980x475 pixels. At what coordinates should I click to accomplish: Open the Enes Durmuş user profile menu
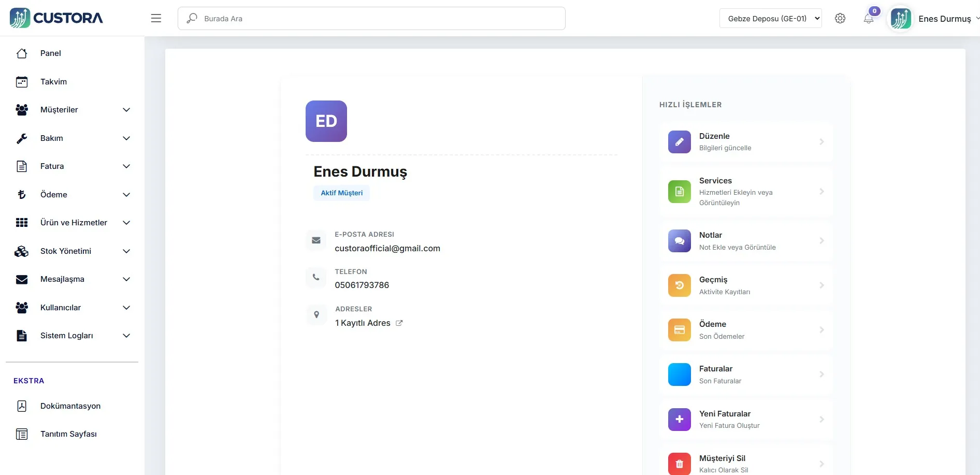tap(944, 19)
